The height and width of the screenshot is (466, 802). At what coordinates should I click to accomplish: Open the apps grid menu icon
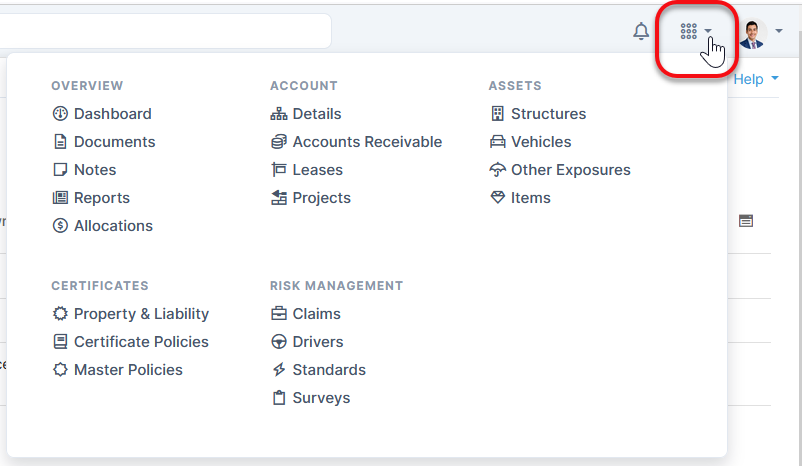tap(688, 32)
